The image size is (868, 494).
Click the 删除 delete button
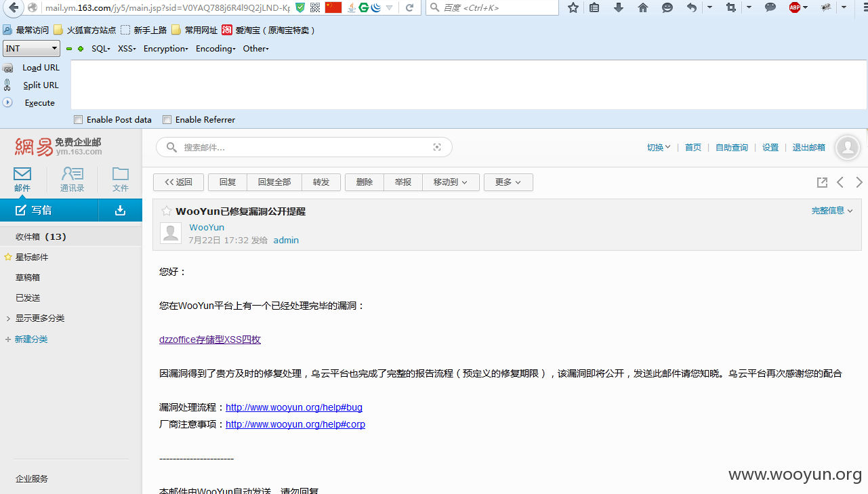point(365,182)
